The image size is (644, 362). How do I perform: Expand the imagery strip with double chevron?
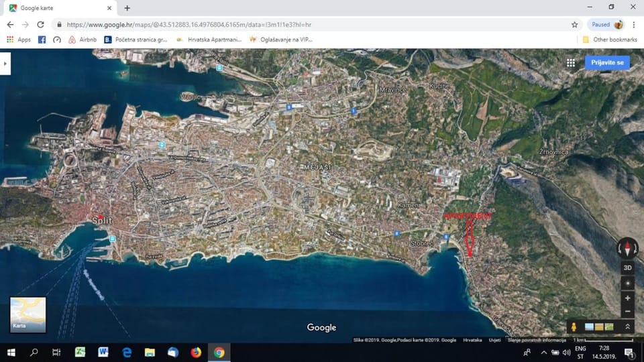coord(628,326)
